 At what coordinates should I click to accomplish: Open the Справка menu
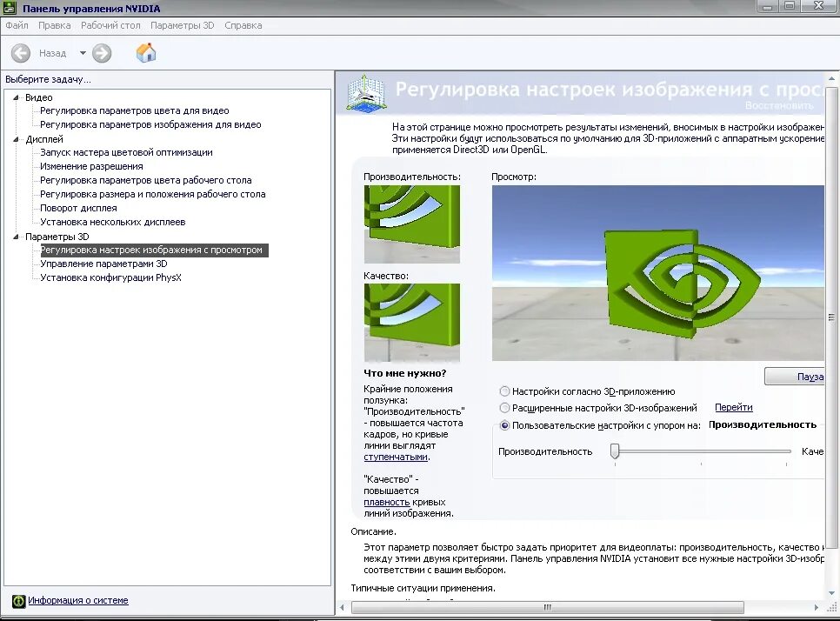243,25
